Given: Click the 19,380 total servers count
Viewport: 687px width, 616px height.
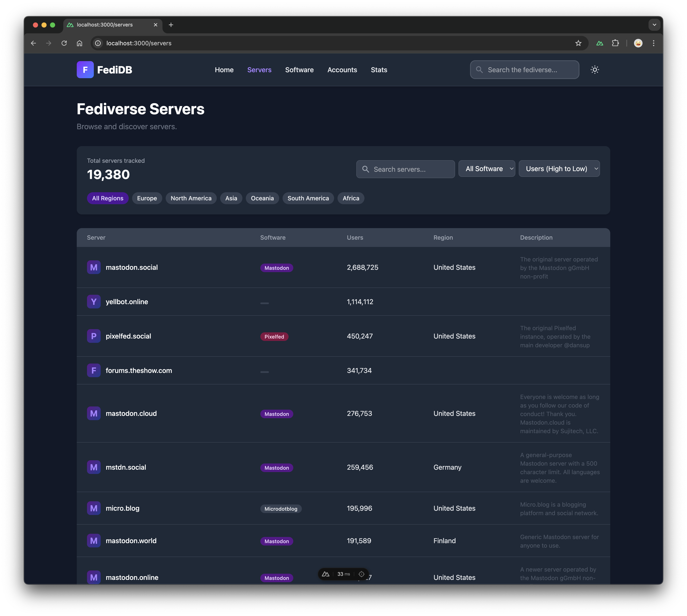Looking at the screenshot, I should pyautogui.click(x=108, y=174).
